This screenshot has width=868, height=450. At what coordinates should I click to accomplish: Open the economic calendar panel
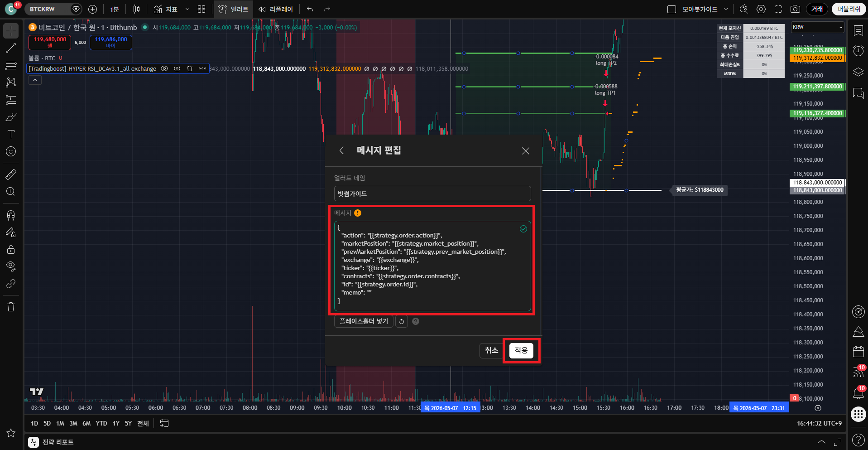[858, 351]
